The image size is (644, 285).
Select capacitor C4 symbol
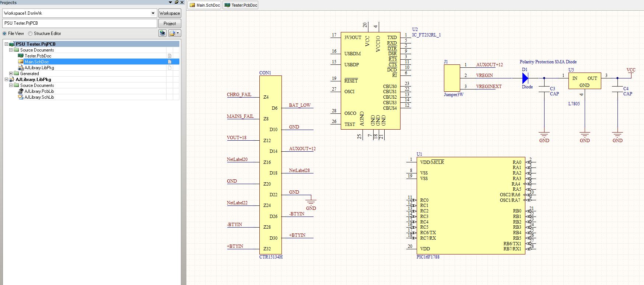click(617, 89)
